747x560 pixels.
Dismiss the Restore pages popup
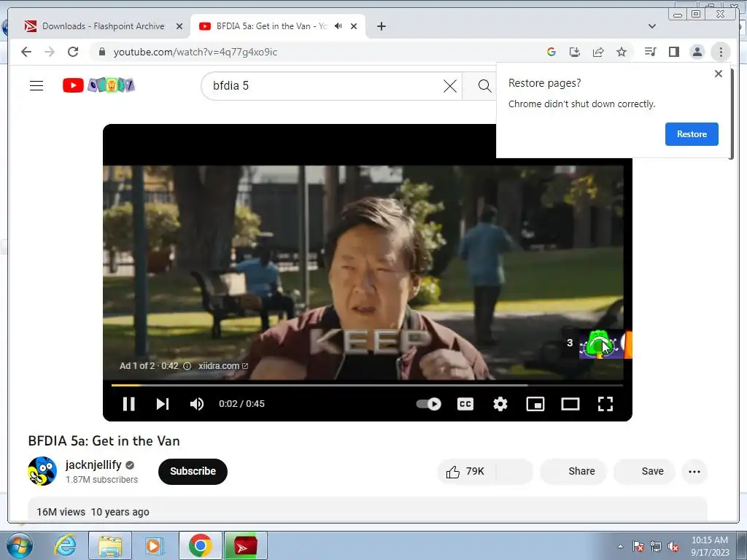tap(719, 74)
